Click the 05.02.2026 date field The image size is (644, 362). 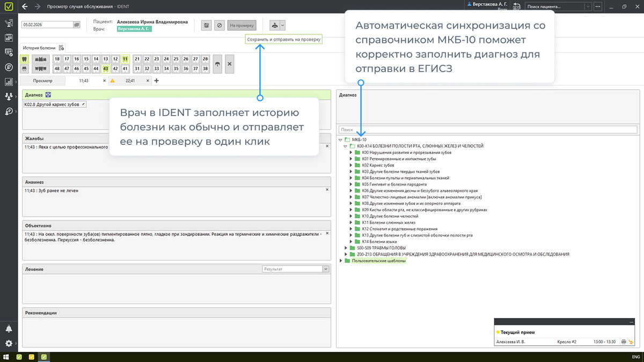47,25
